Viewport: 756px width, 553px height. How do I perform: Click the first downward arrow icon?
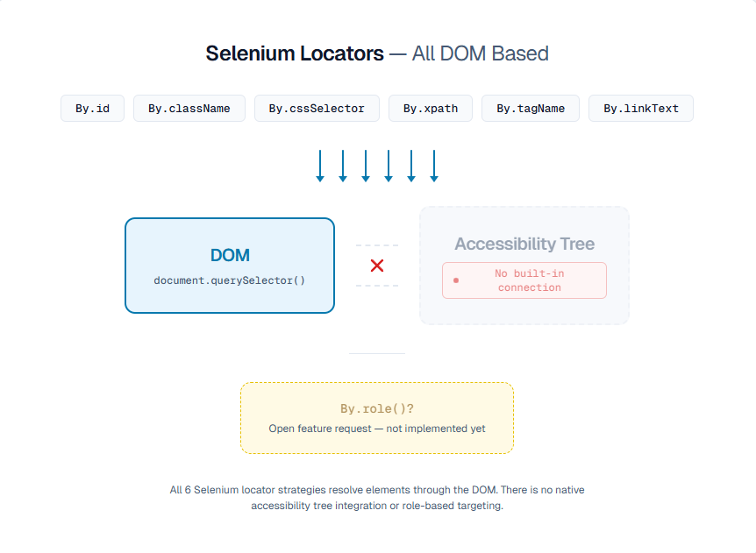tap(320, 166)
